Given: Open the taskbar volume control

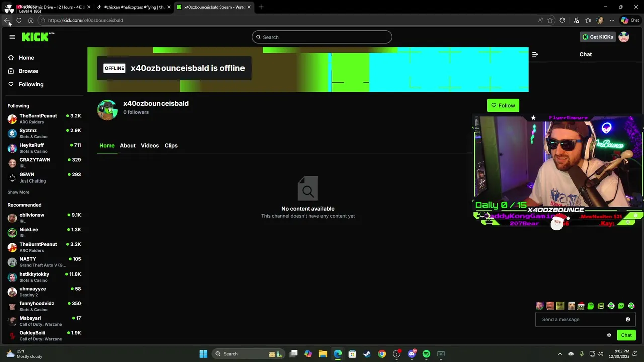Looking at the screenshot, I should tap(601, 354).
